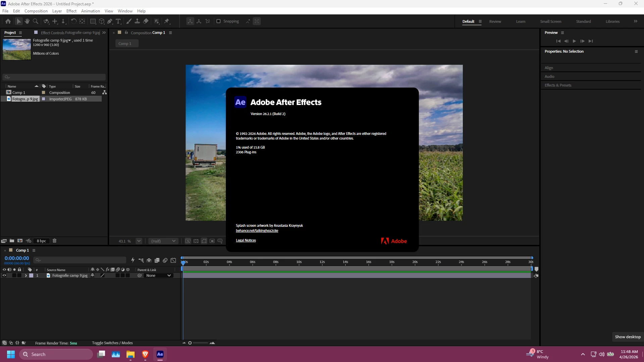Play the preview with Play button
Screen dimensions: 644x362
(574, 41)
